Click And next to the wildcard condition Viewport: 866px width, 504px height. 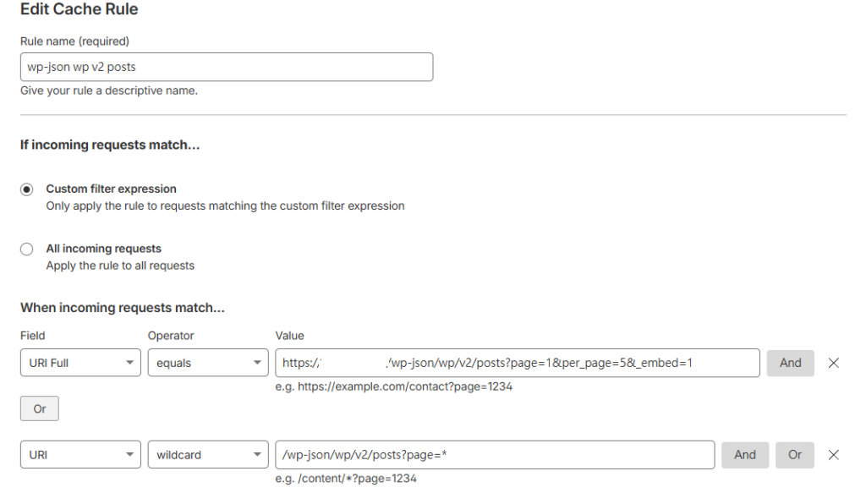click(744, 454)
